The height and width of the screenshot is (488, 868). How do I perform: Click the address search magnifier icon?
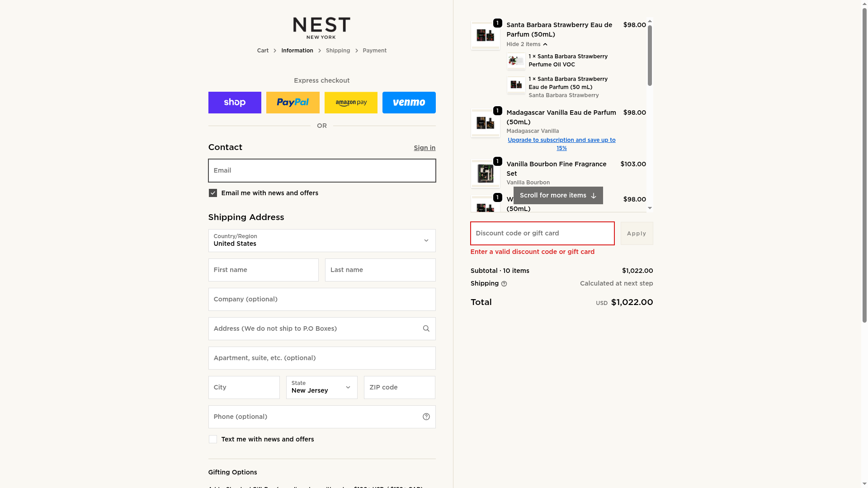(426, 328)
